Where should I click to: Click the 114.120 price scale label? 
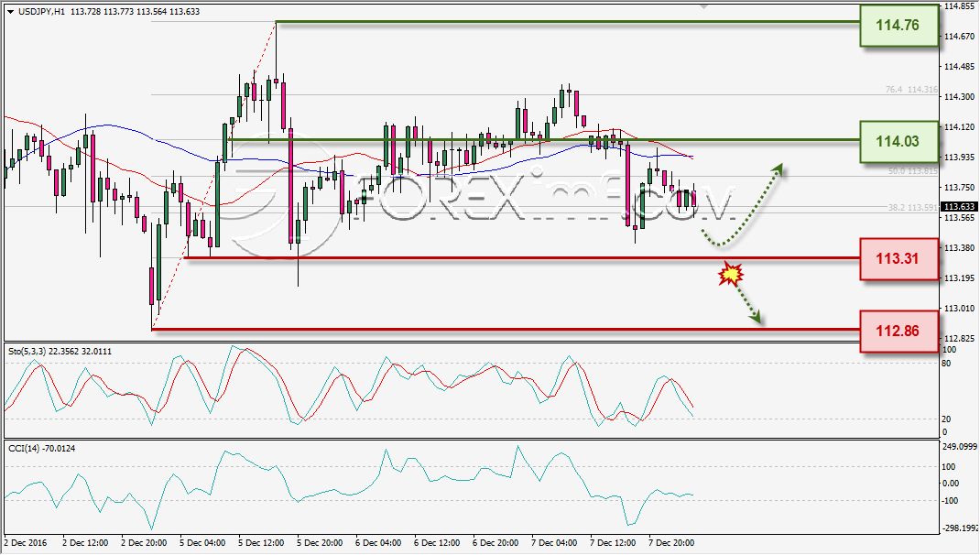pos(959,127)
